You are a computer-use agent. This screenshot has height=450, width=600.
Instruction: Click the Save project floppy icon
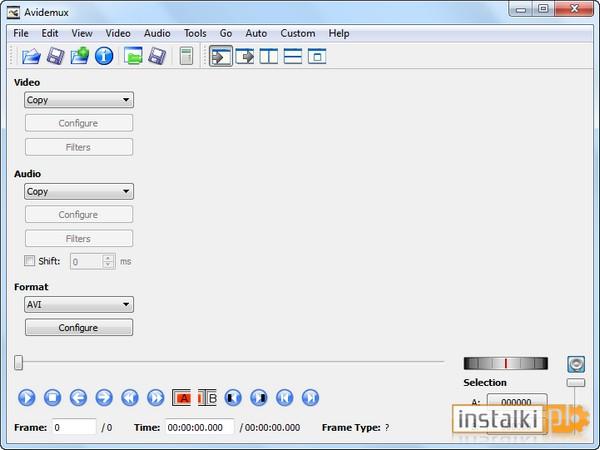[157, 56]
